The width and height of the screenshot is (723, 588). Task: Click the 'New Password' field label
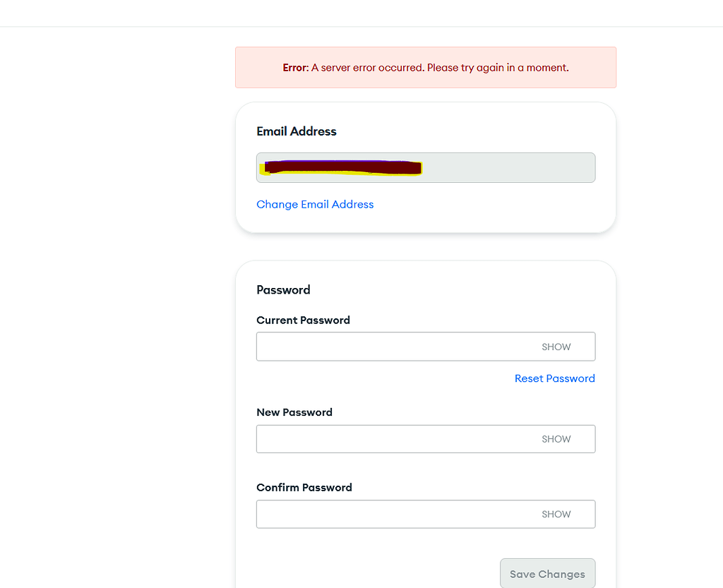(294, 412)
